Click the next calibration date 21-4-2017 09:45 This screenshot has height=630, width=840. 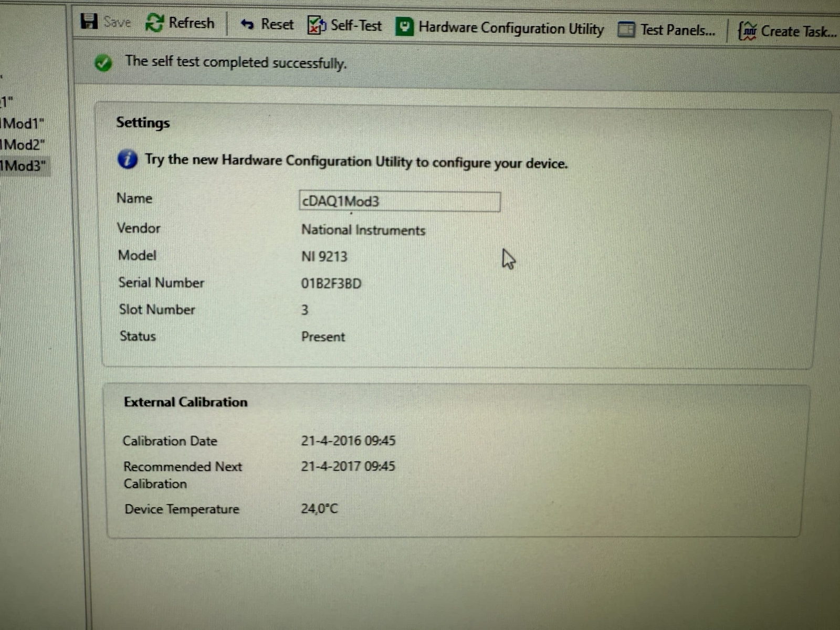click(x=348, y=466)
